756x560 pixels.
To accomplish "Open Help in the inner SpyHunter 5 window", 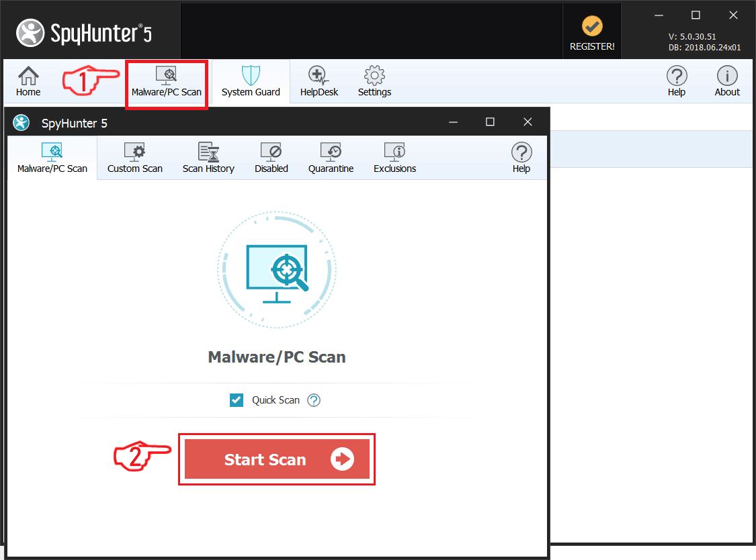I will click(521, 158).
